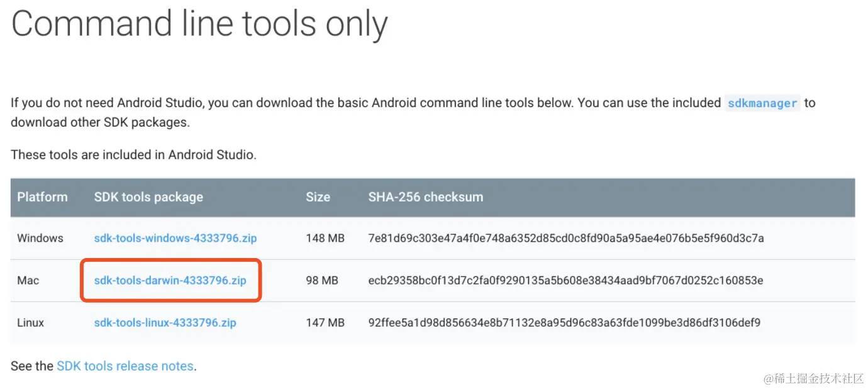Click the Linux platform cell
Viewport: 868px width, 389px height.
click(31, 323)
